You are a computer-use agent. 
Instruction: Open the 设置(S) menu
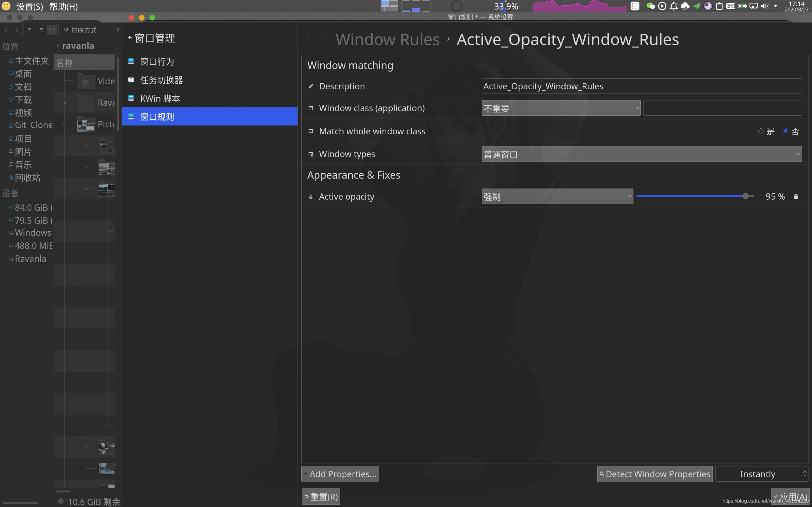29,6
